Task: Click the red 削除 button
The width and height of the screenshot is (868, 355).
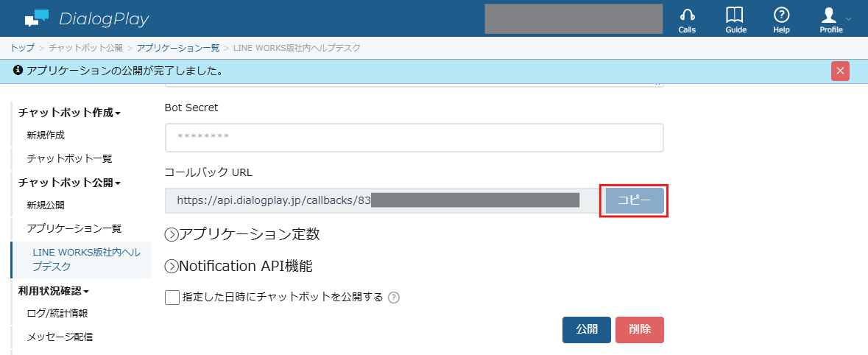Action: (639, 329)
